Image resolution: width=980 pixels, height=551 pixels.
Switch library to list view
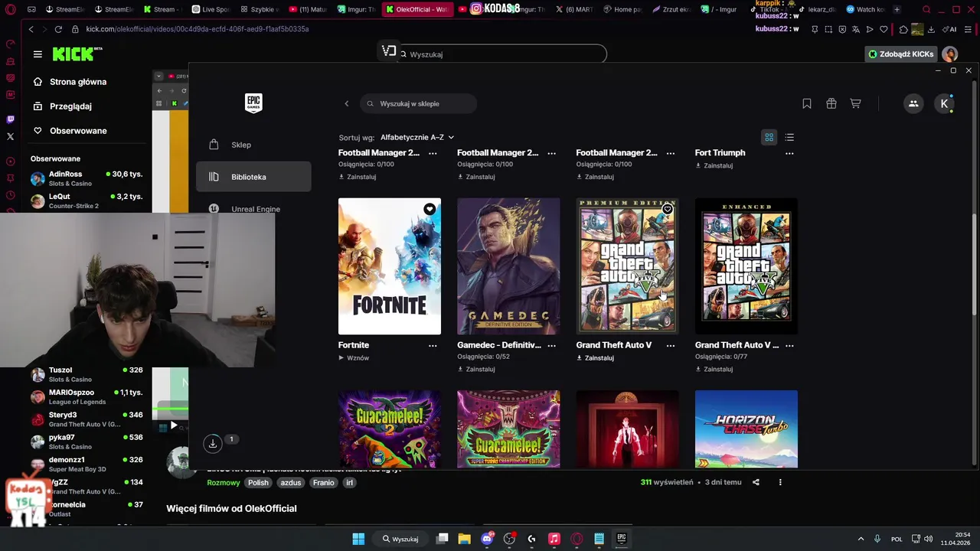point(789,137)
